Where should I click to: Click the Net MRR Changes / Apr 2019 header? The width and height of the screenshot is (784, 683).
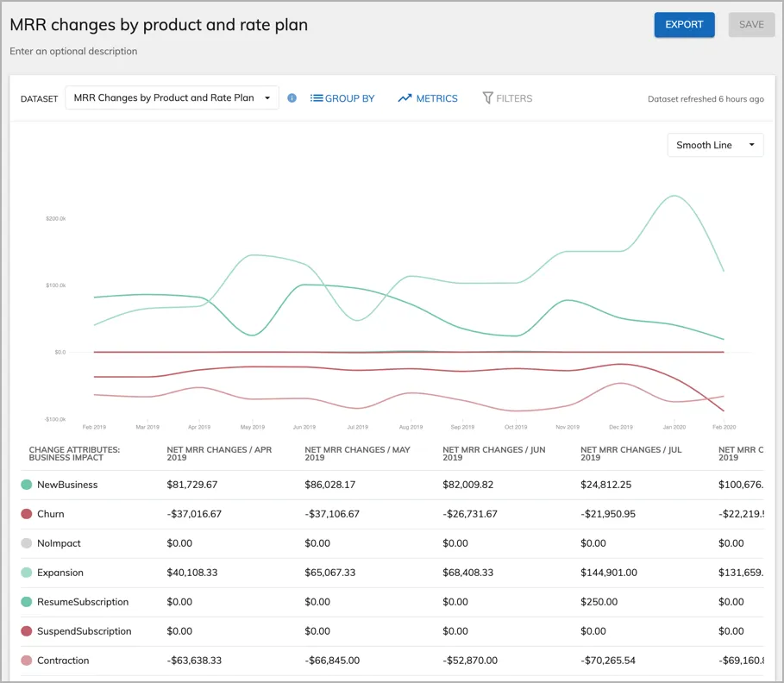coord(219,454)
